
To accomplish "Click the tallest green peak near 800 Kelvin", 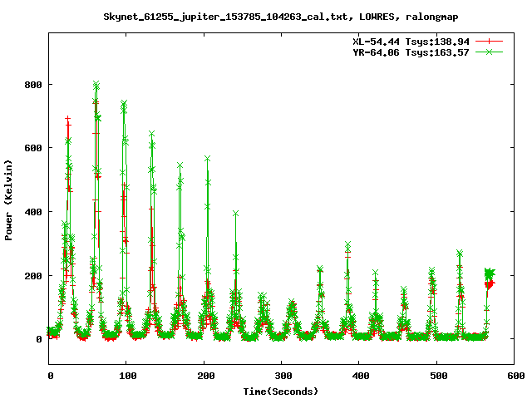I will tap(96, 84).
